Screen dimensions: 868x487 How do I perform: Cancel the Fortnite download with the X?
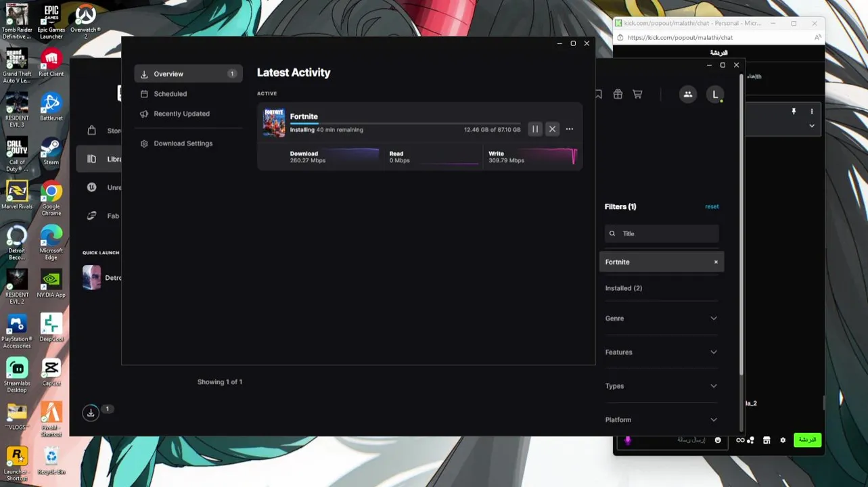coord(552,129)
